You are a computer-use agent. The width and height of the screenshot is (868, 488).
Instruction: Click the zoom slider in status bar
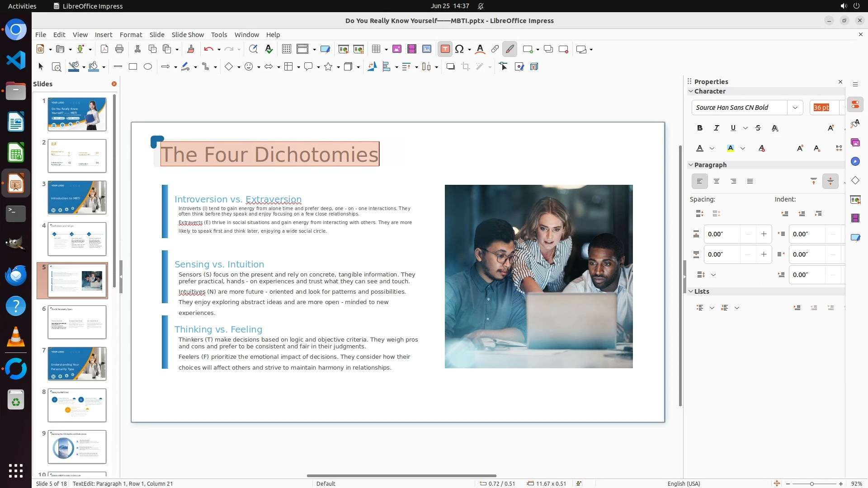coord(812,484)
